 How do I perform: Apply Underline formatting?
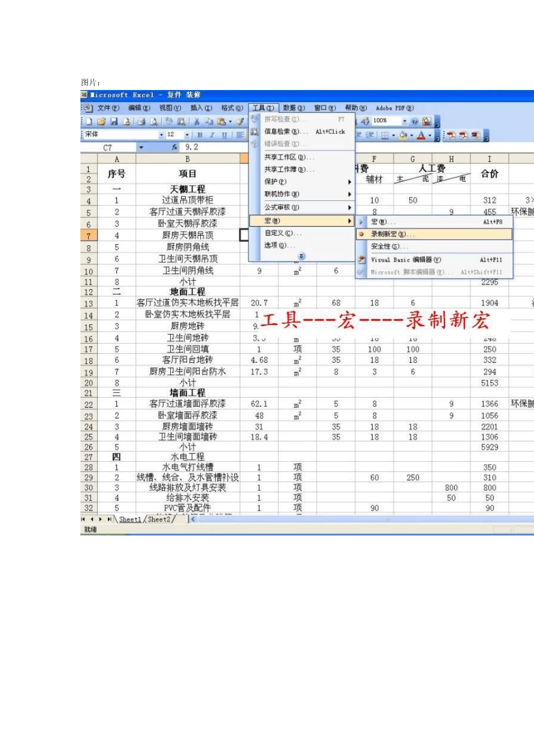[x=224, y=135]
